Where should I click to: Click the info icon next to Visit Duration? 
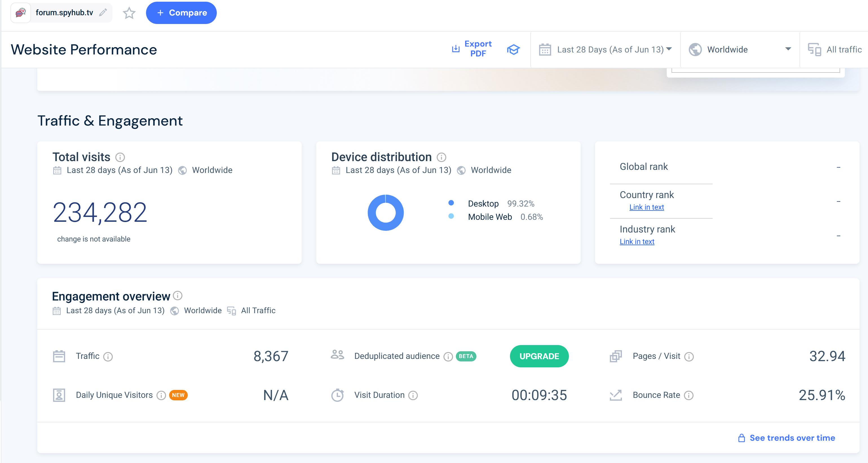pos(413,395)
